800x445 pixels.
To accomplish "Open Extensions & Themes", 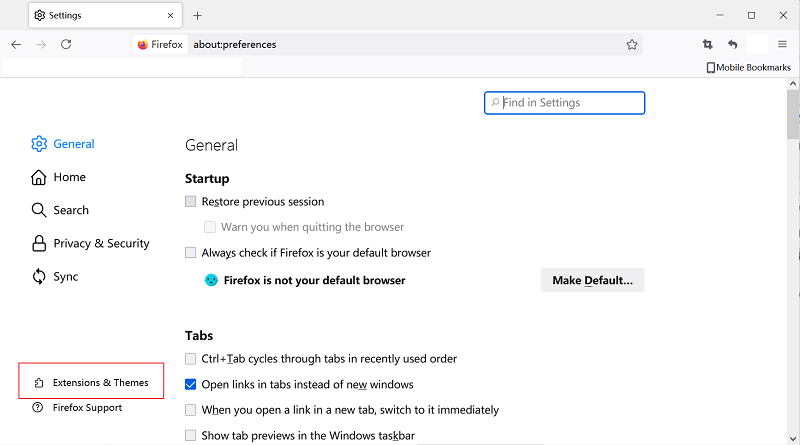I will (x=91, y=382).
